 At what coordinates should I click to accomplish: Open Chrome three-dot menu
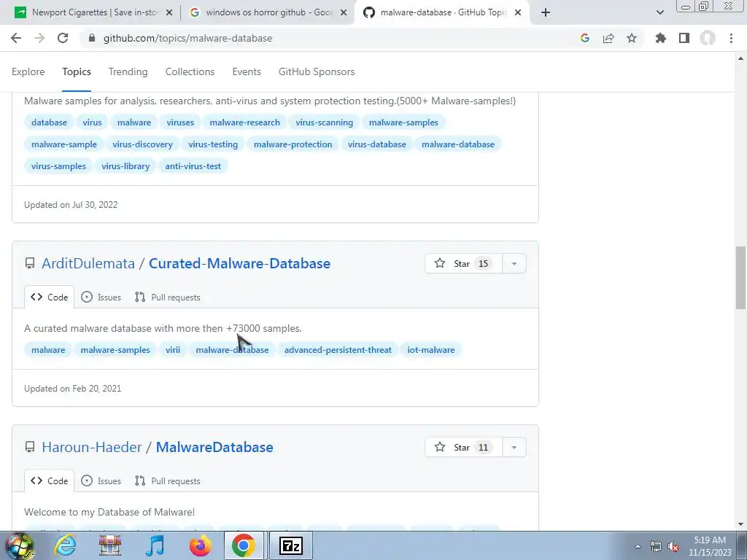click(731, 38)
